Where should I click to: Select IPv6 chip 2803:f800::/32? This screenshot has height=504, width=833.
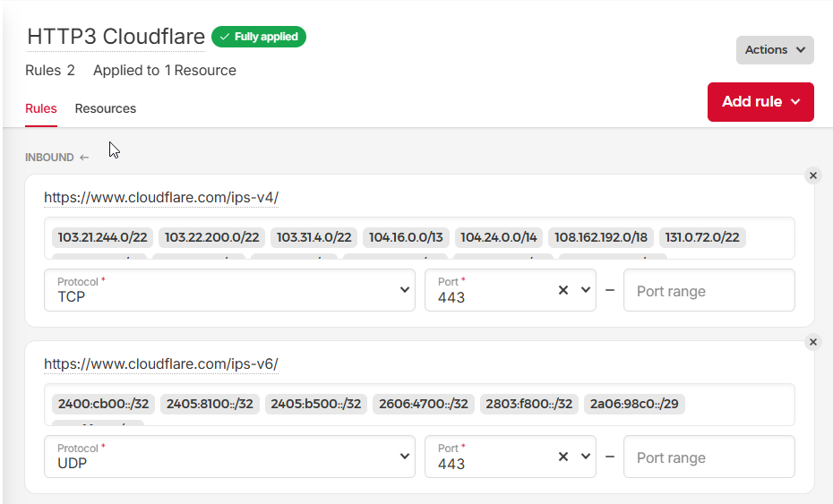(x=529, y=404)
